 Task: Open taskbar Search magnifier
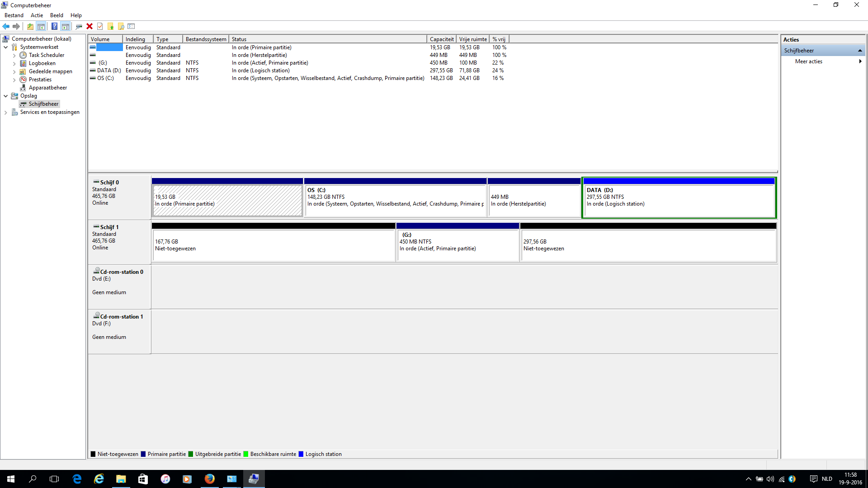33,479
